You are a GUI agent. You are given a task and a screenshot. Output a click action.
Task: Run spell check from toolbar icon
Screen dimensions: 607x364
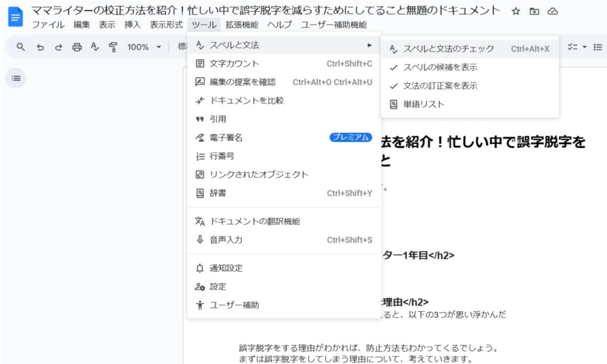95,47
